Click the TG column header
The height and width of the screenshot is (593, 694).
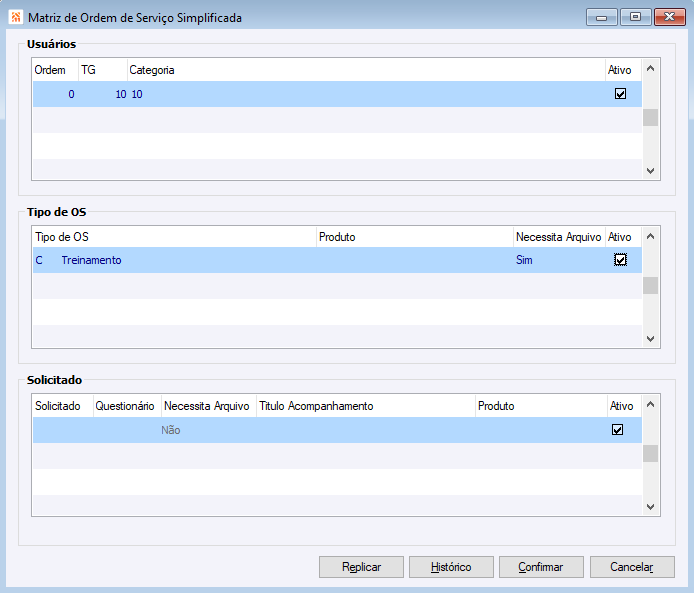[103, 70]
